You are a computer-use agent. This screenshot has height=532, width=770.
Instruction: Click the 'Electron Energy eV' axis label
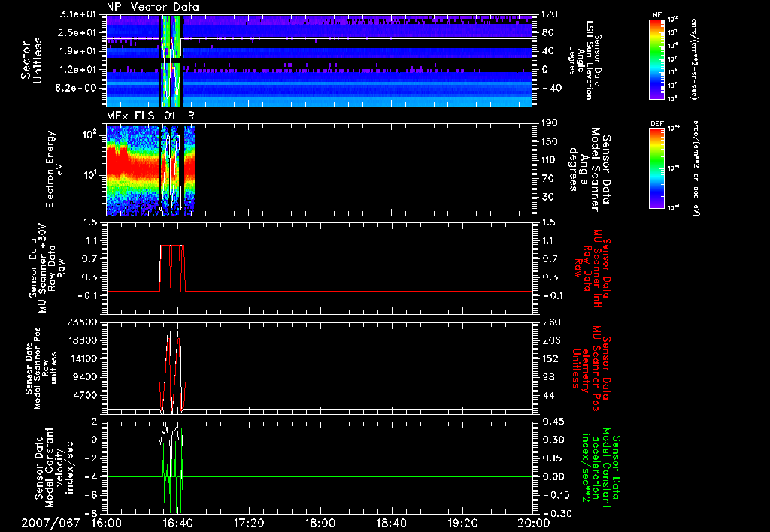coord(54,169)
